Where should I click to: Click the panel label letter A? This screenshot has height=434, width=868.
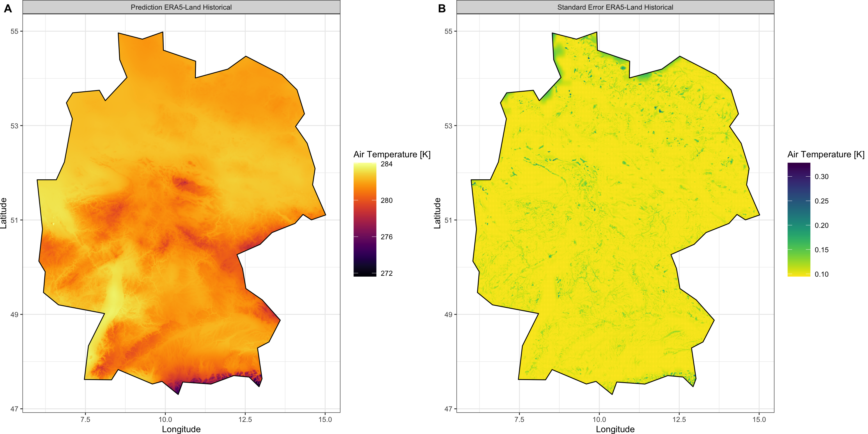(x=8, y=8)
